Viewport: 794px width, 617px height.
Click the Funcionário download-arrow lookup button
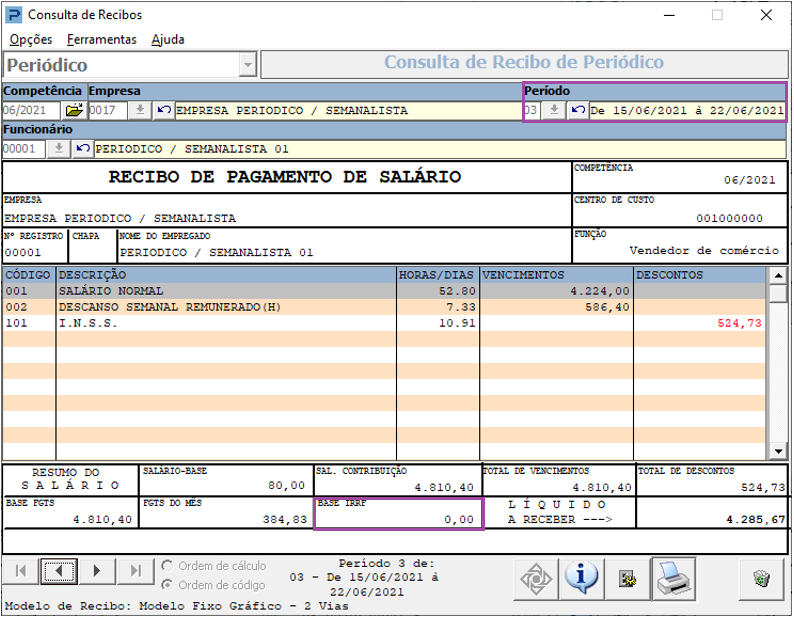(x=59, y=148)
